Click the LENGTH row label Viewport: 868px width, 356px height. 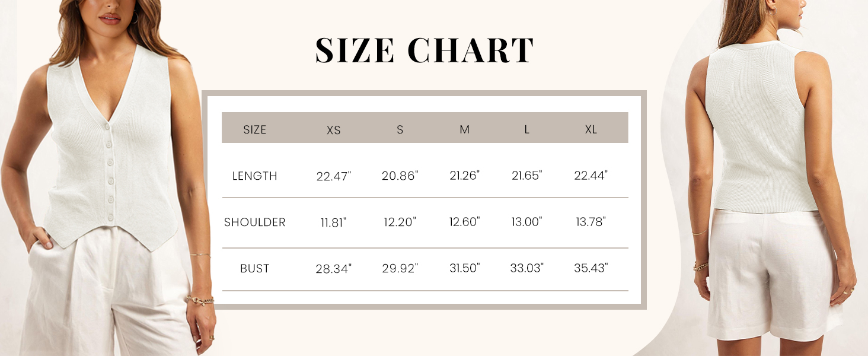255,176
